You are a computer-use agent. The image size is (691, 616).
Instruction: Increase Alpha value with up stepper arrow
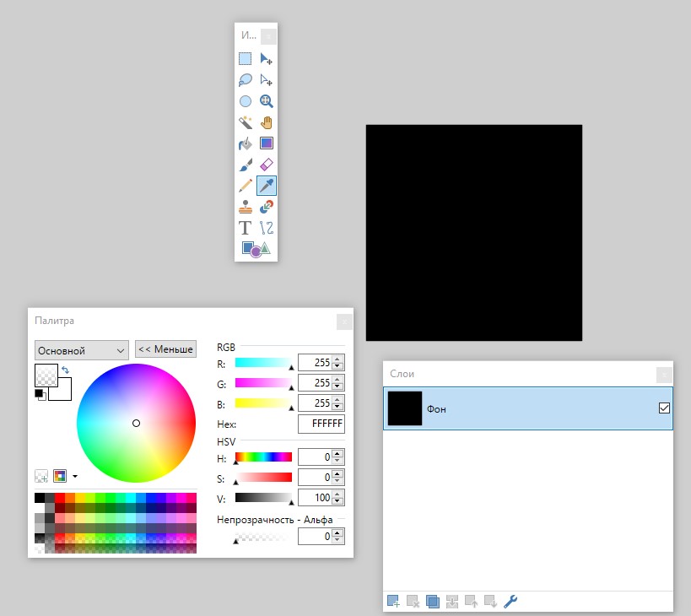pyautogui.click(x=337, y=532)
